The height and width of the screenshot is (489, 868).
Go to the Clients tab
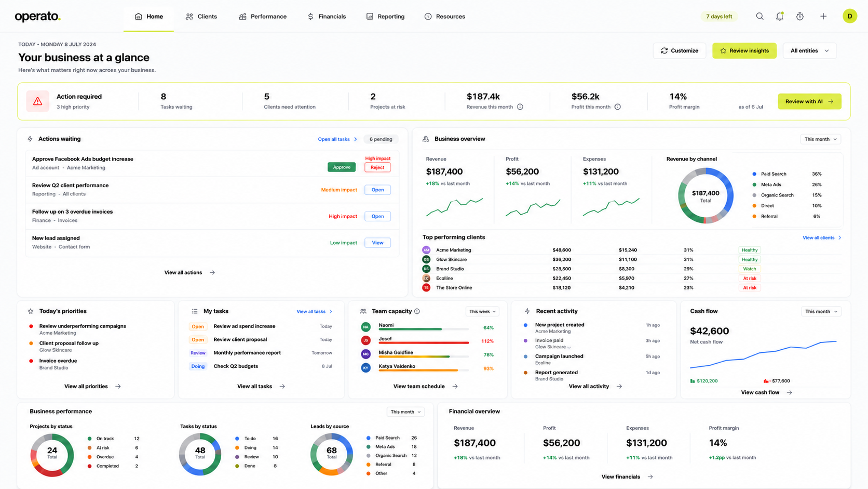[201, 17]
